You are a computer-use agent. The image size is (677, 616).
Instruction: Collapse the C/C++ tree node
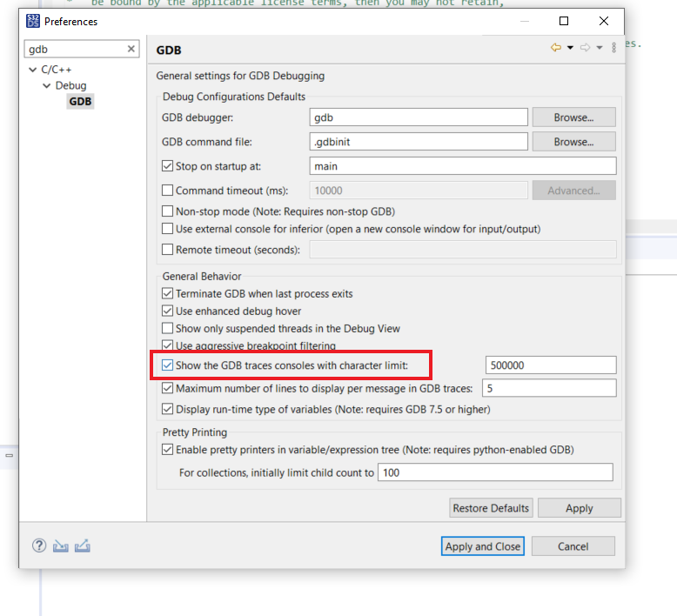click(x=32, y=70)
